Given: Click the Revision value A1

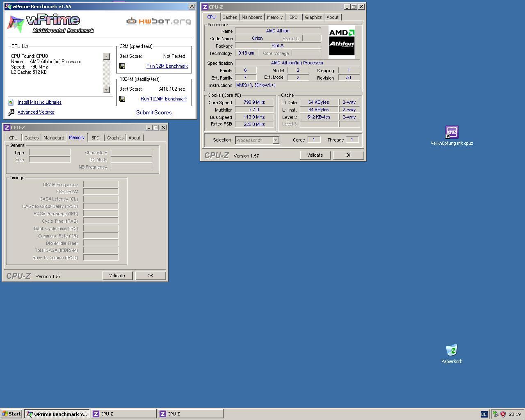Looking at the screenshot, I should pyautogui.click(x=349, y=78).
